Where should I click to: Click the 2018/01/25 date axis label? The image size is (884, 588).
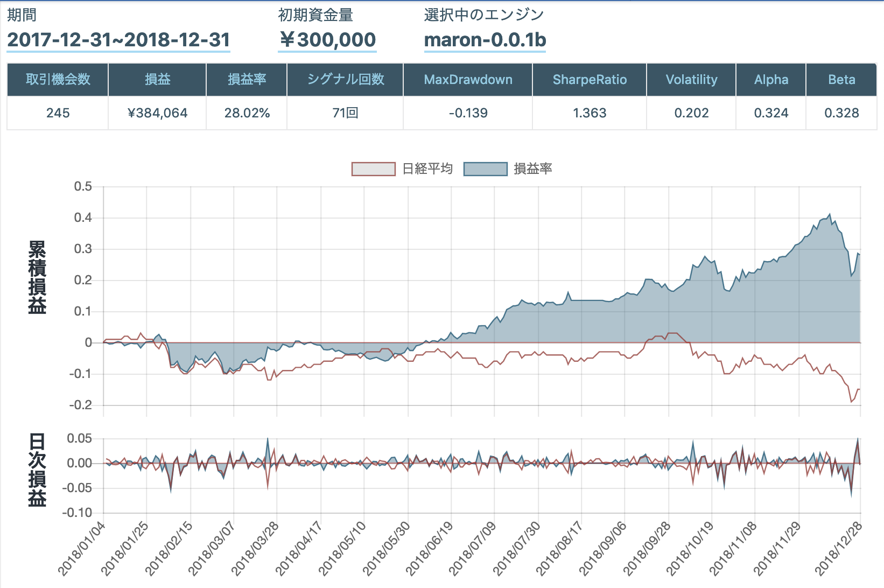[x=125, y=548]
